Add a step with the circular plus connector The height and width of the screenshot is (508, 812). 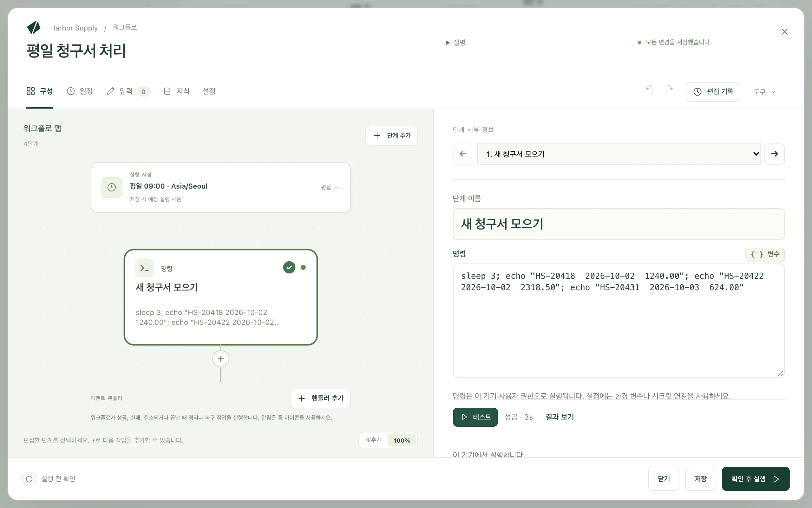(x=221, y=359)
